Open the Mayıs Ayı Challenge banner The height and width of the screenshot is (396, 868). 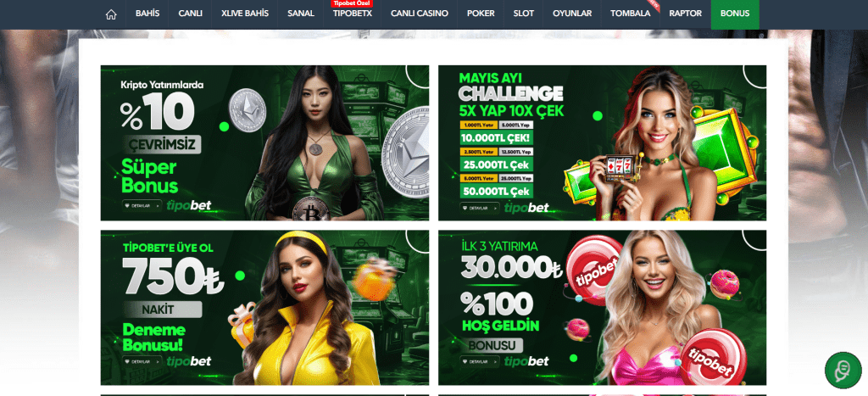[603, 143]
